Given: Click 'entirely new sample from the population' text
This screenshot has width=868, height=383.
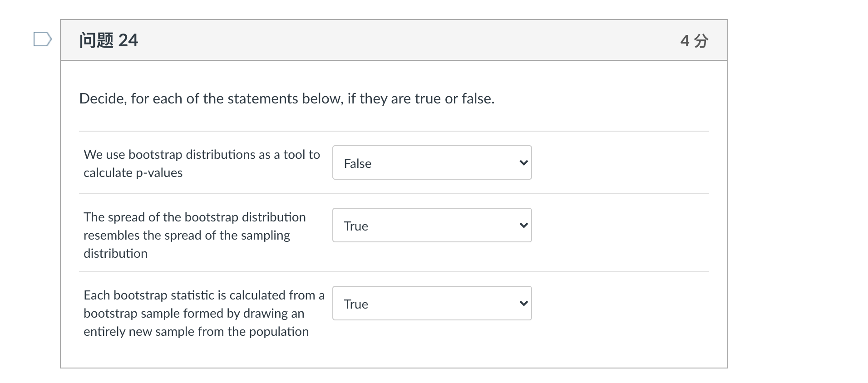Looking at the screenshot, I should pyautogui.click(x=196, y=332).
